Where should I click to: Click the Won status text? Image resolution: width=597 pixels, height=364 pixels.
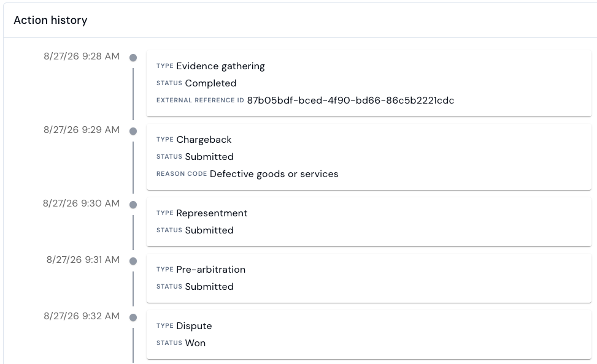coord(195,343)
